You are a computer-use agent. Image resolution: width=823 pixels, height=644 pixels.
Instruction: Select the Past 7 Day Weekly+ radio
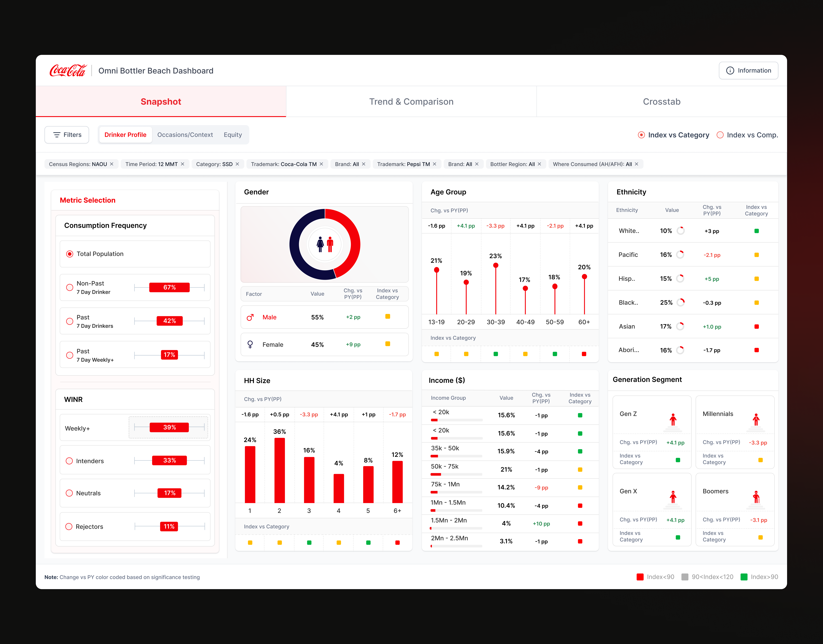click(x=70, y=355)
